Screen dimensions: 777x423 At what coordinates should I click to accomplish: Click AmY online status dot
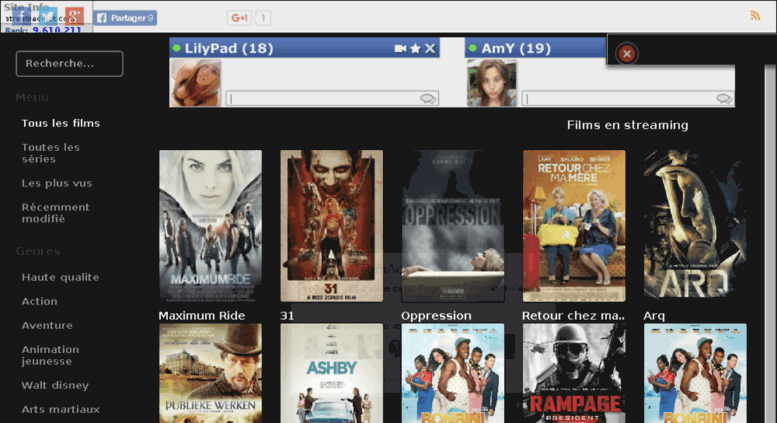coord(473,48)
